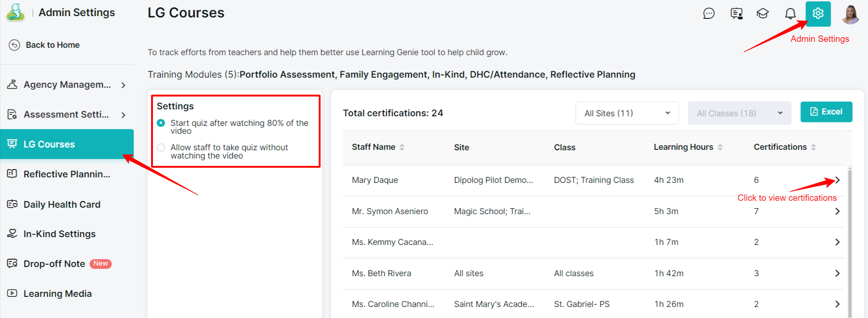The height and width of the screenshot is (318, 868).
Task: Click the Reflective Planning sidebar icon
Action: [12, 174]
